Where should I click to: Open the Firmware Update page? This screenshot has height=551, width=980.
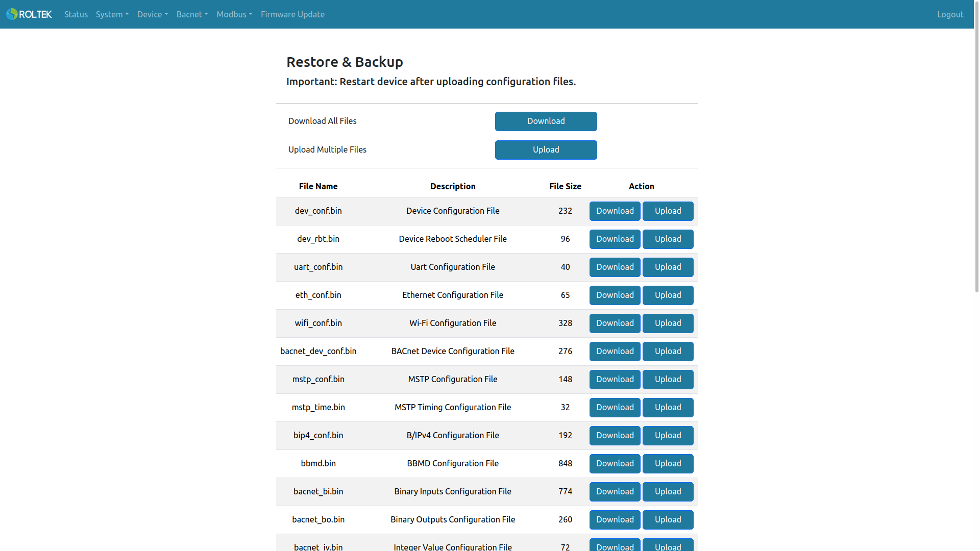point(292,14)
